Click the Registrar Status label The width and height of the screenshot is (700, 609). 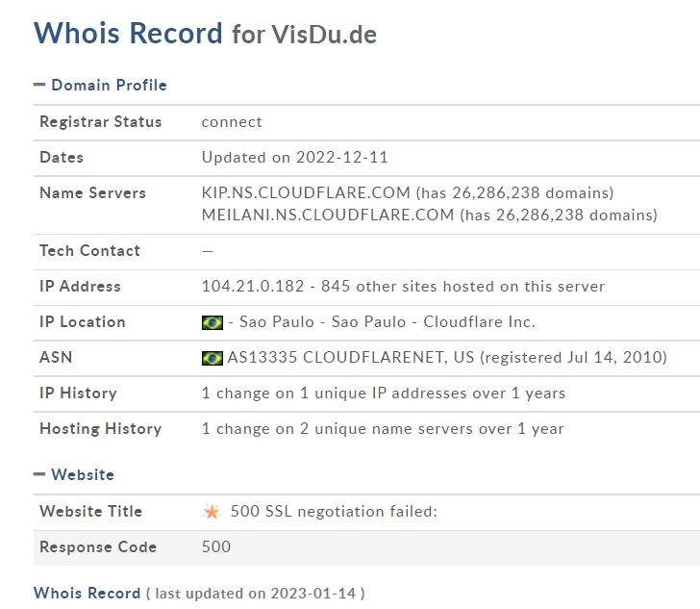tap(100, 121)
